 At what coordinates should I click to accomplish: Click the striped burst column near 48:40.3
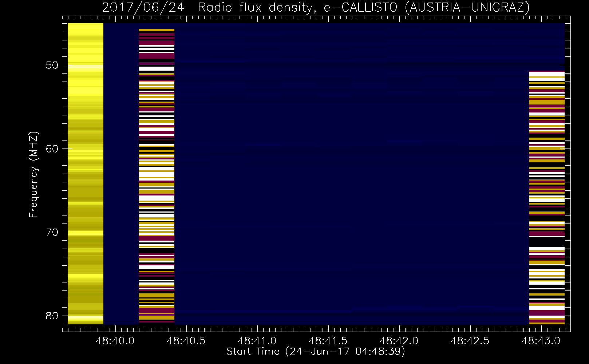pos(157,176)
